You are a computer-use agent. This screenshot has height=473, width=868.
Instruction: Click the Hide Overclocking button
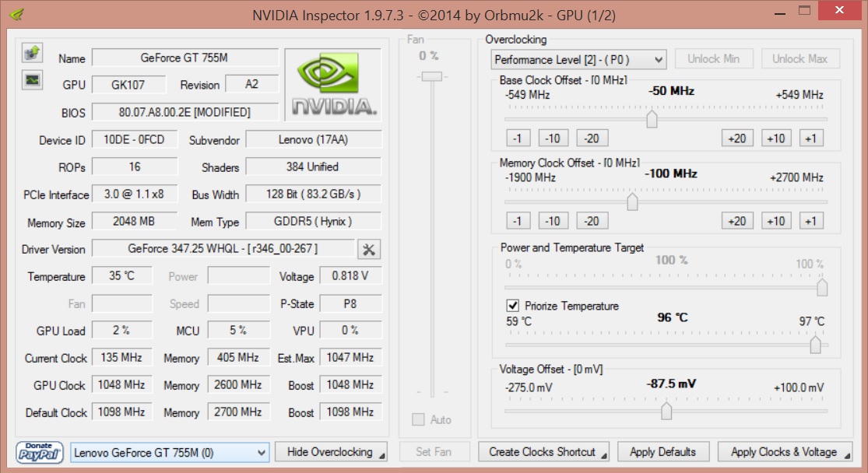click(x=331, y=452)
